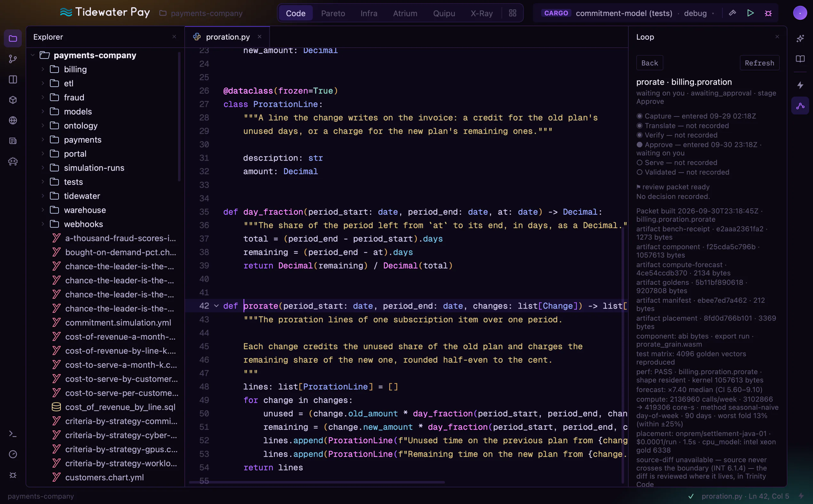Open the terminal prompt icon

click(13, 434)
